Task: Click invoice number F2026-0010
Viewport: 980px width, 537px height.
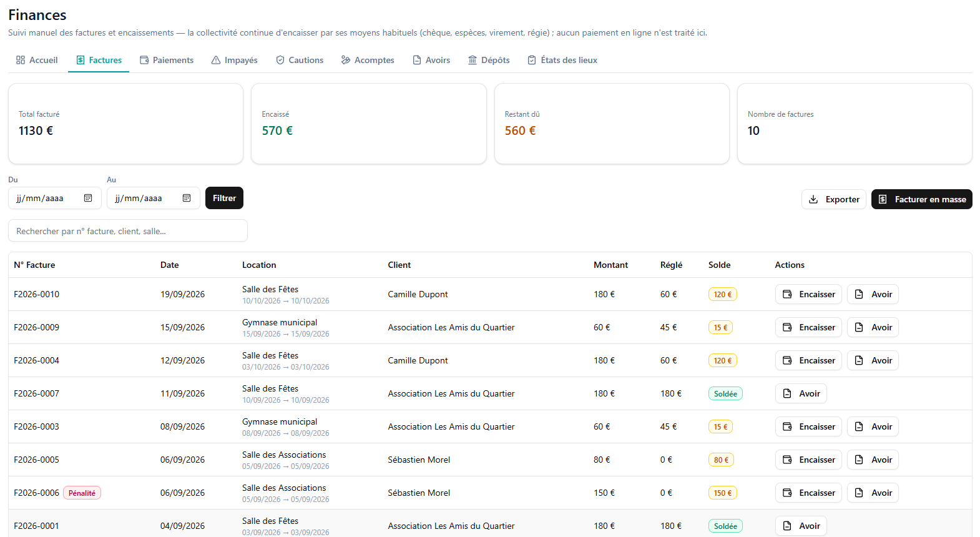Action: [36, 294]
